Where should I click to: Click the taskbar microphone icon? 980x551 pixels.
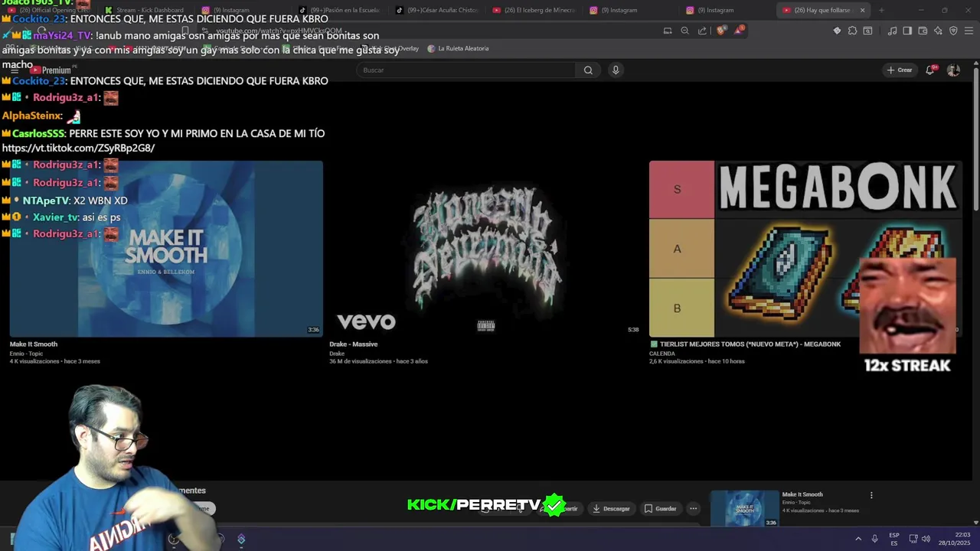[874, 539]
